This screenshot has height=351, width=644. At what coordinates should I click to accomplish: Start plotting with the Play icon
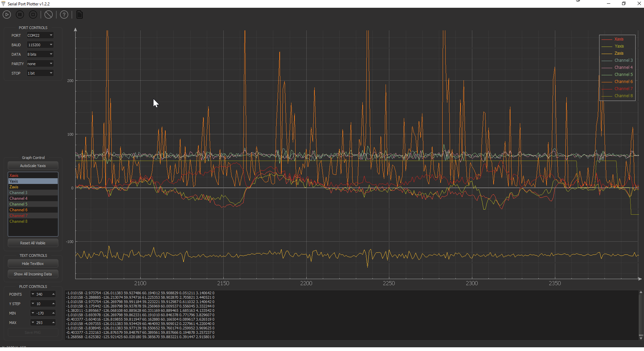[6, 15]
